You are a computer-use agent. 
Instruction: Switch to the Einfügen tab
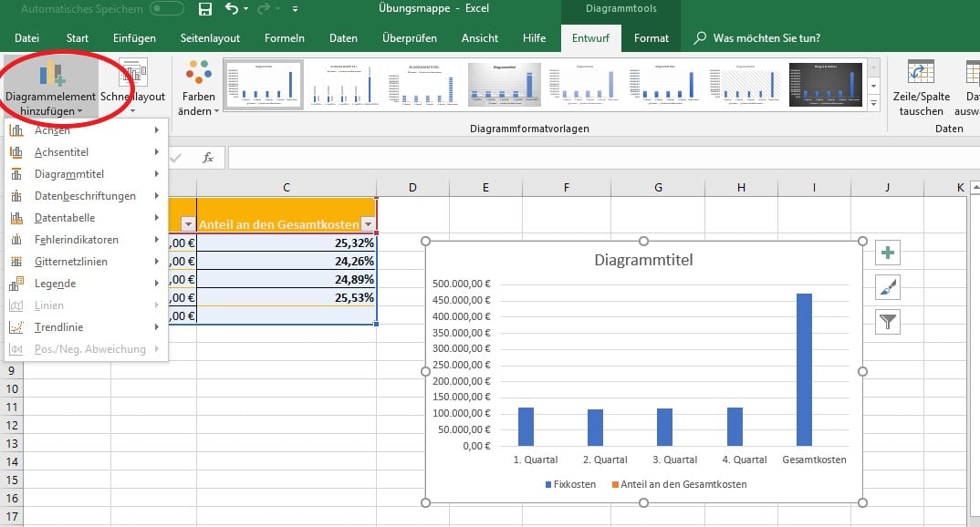pos(134,38)
